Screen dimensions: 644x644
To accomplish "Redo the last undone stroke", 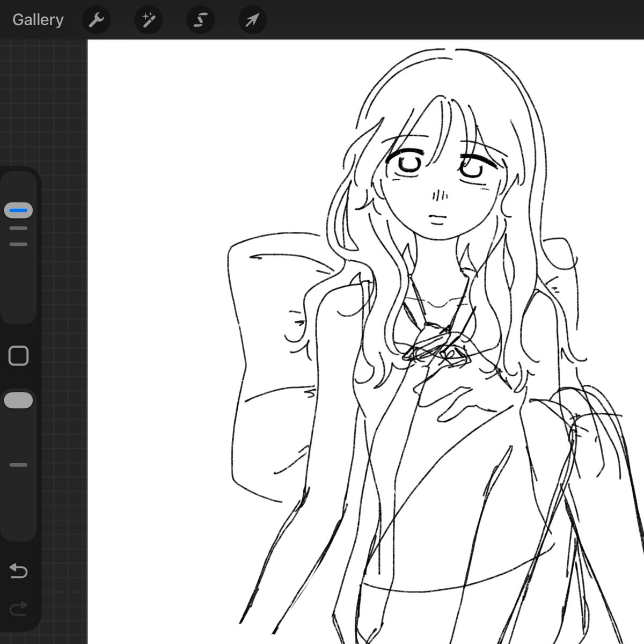I will click(19, 608).
